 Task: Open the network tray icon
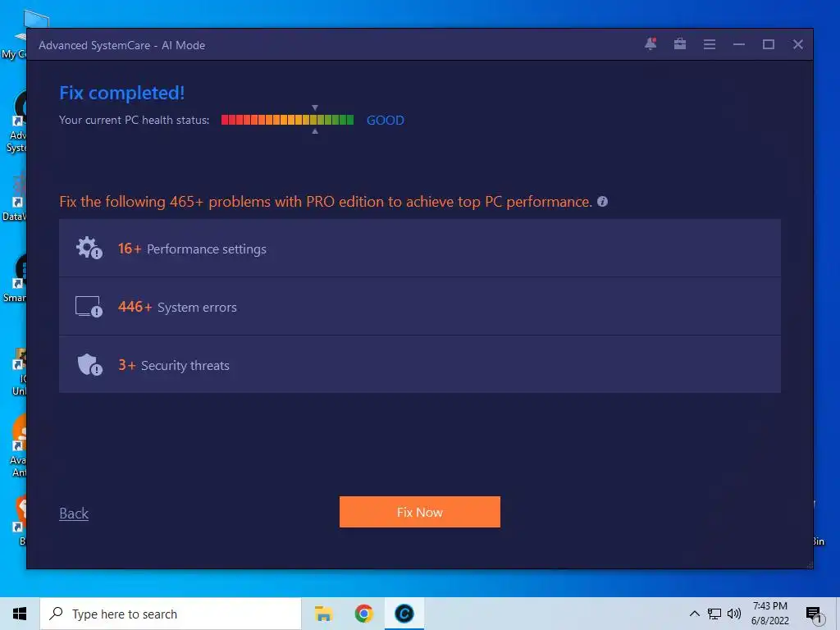click(x=714, y=614)
